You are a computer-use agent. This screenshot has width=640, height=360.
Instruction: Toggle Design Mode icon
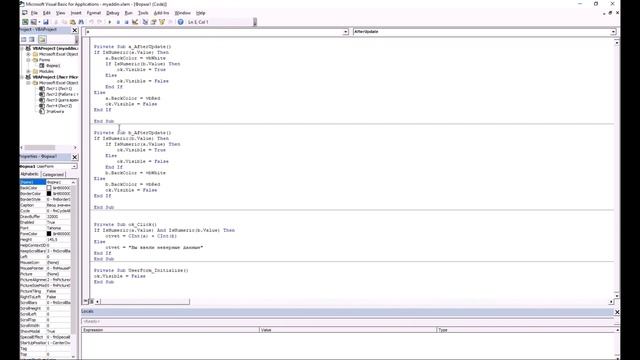[x=135, y=22]
